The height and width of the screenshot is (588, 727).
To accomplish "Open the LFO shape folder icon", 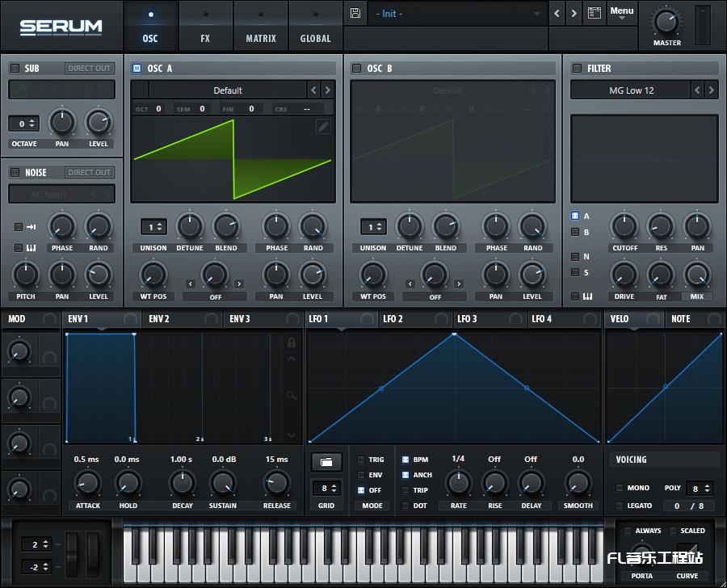I will click(x=326, y=463).
